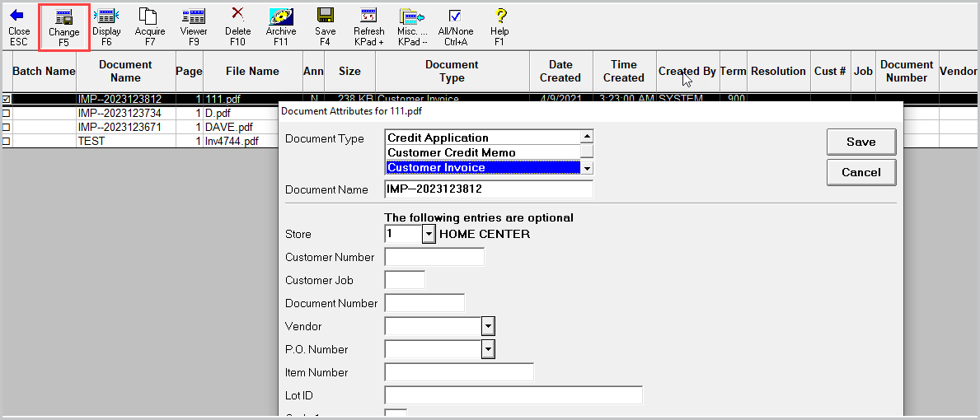
Task: Click the Acquire F7 icon
Action: (149, 27)
